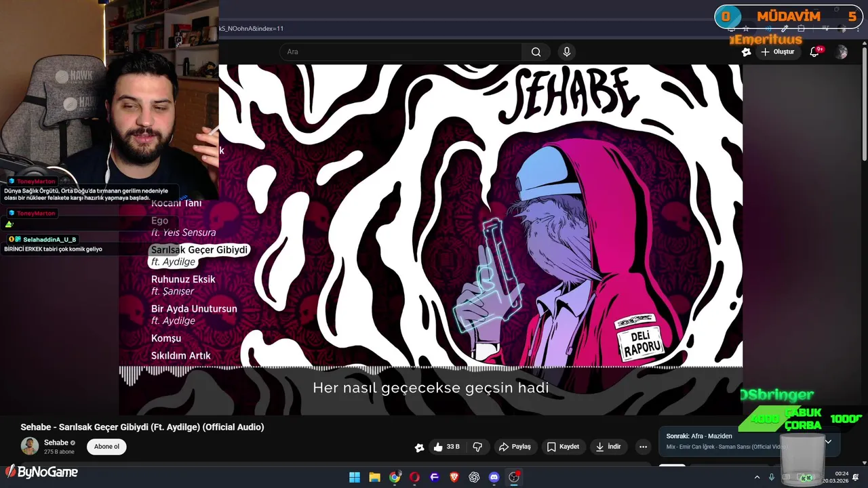Open the browser three-dot menu

click(x=856, y=28)
